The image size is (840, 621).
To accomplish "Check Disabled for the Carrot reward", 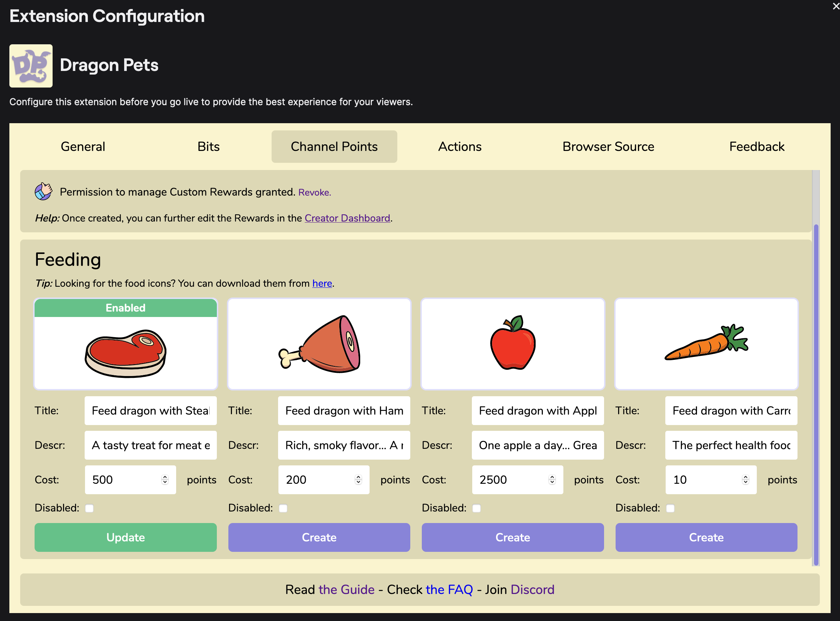I will [x=670, y=508].
